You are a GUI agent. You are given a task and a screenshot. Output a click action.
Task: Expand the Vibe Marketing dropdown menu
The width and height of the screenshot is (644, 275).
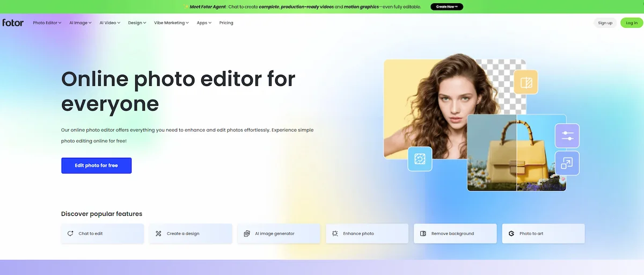pos(172,23)
